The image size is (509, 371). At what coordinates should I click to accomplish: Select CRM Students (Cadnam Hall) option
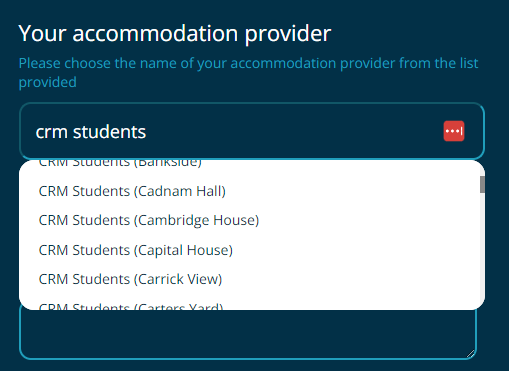[x=252, y=191]
